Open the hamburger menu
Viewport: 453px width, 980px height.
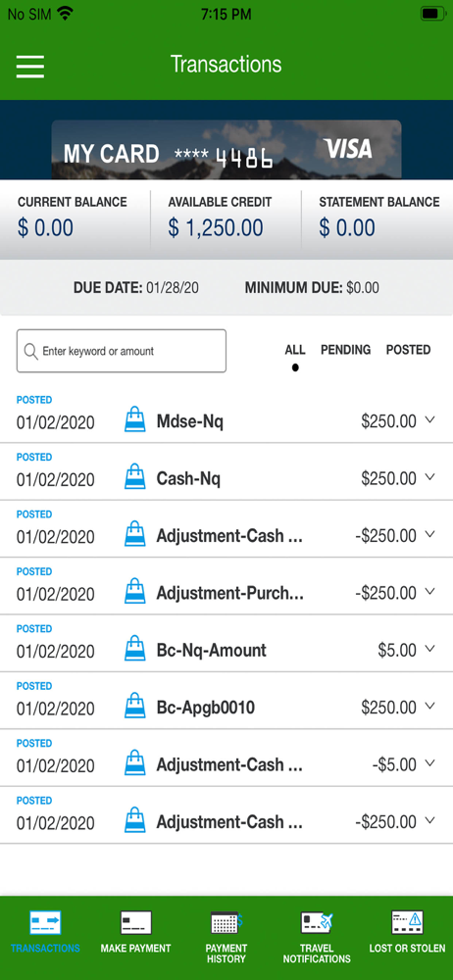30,67
